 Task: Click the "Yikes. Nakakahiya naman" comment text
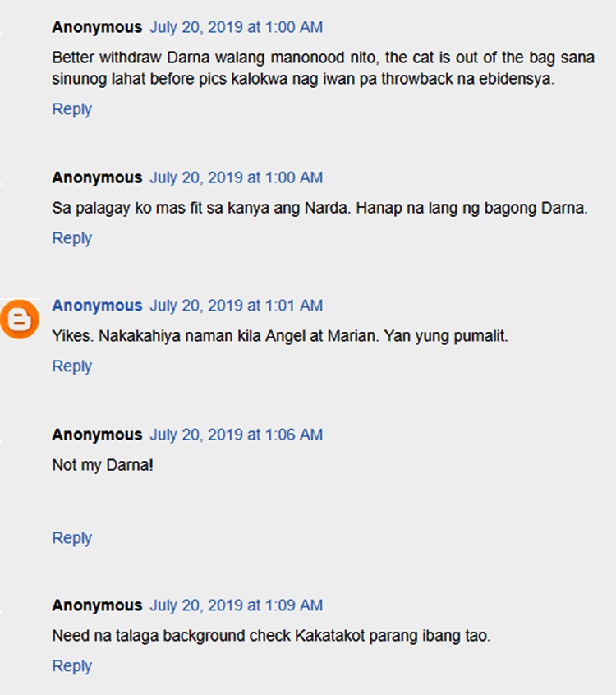[280, 336]
